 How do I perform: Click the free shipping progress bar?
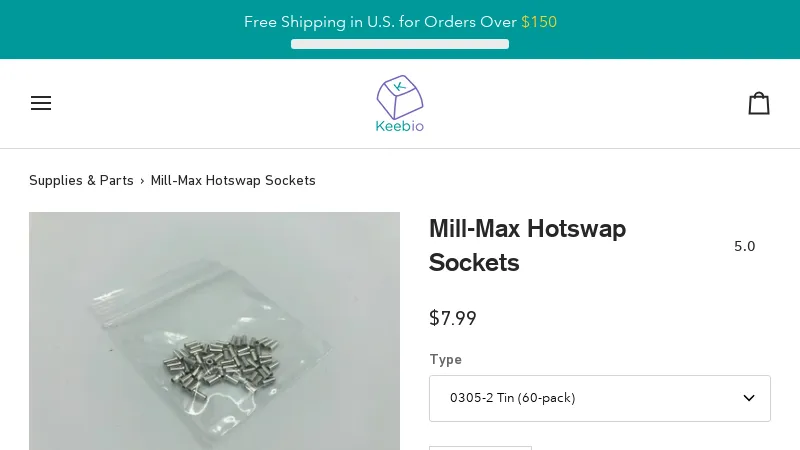coord(399,44)
